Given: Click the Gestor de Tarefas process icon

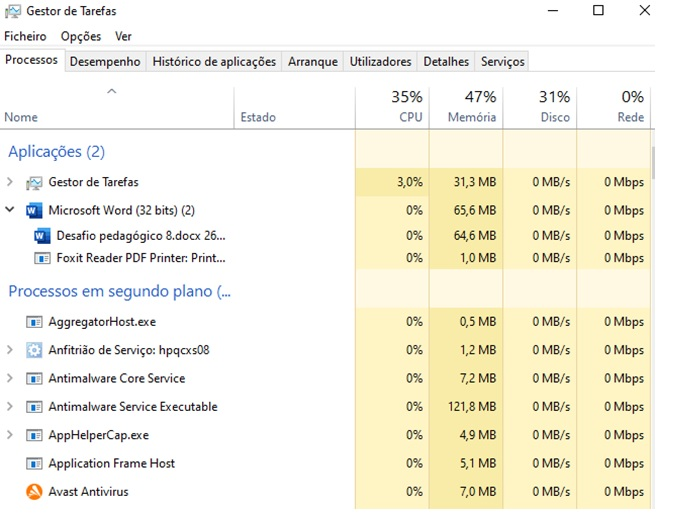Looking at the screenshot, I should point(34,182).
